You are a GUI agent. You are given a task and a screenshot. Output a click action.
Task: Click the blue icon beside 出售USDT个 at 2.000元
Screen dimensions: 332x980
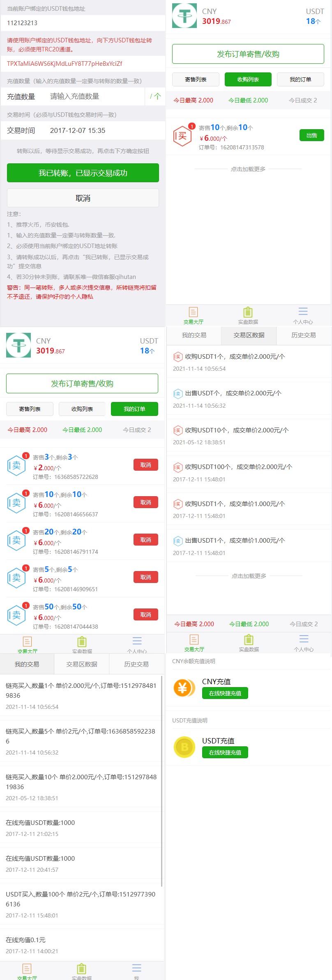(x=178, y=394)
